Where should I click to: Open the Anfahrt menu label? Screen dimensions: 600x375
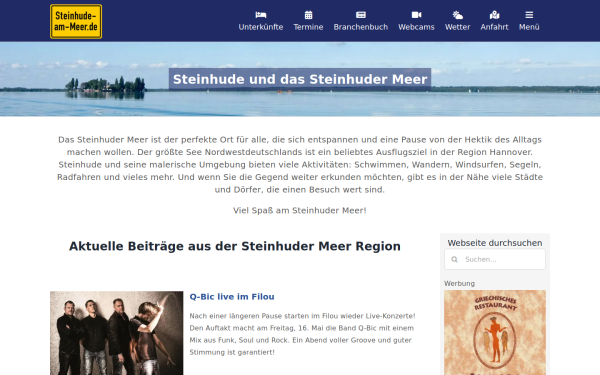pyautogui.click(x=494, y=27)
